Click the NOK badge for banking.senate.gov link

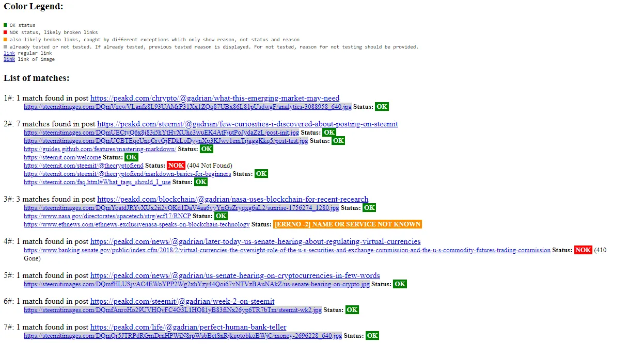[583, 250]
